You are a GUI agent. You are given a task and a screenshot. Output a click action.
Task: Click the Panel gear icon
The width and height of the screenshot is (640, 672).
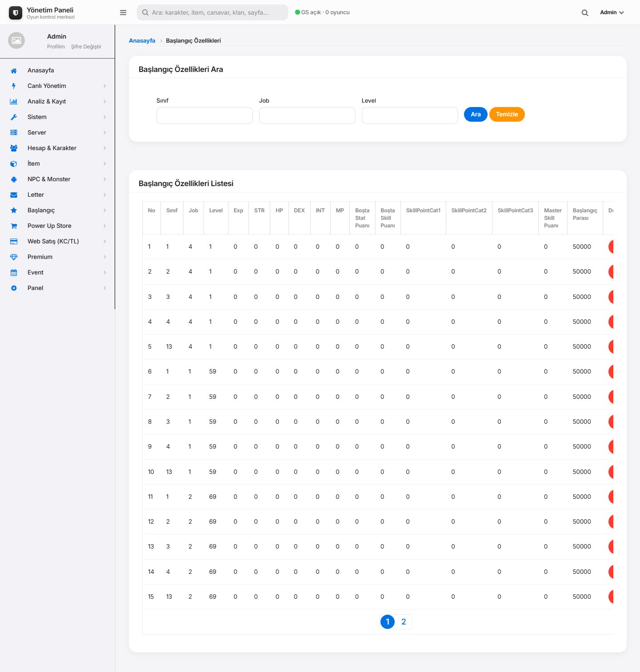14,288
